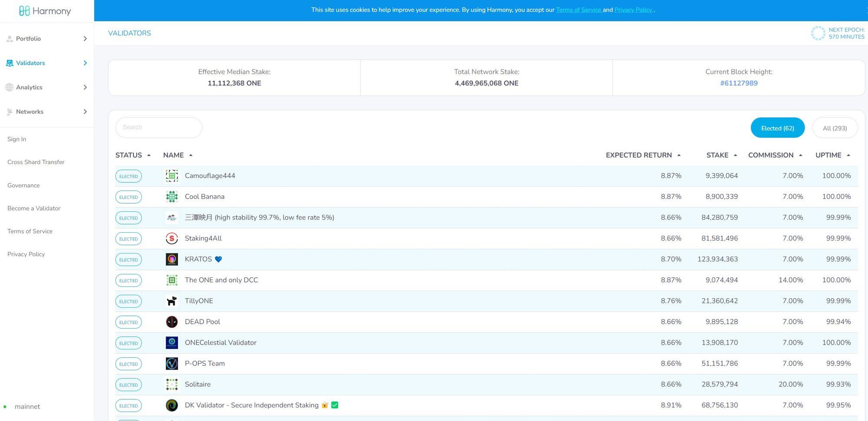Sort the table by Name
This screenshot has width=868, height=421.
[178, 155]
